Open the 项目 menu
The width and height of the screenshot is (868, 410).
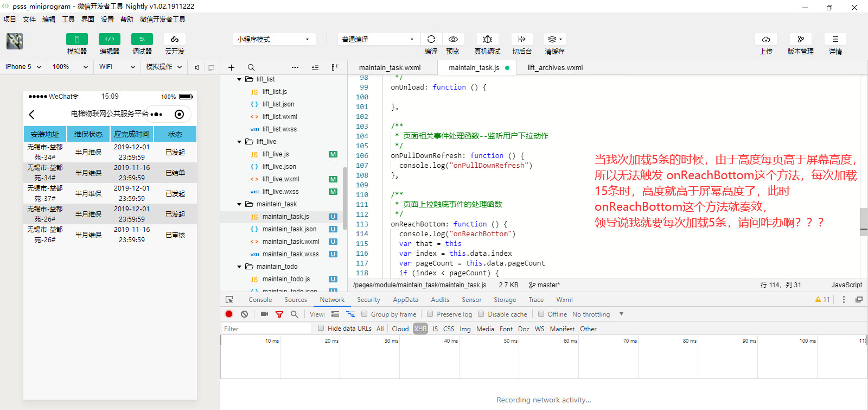coord(10,19)
